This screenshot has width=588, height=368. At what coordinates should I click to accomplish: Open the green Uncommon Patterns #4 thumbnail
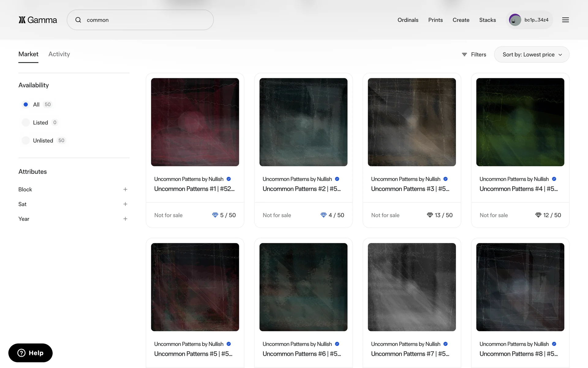[520, 122]
